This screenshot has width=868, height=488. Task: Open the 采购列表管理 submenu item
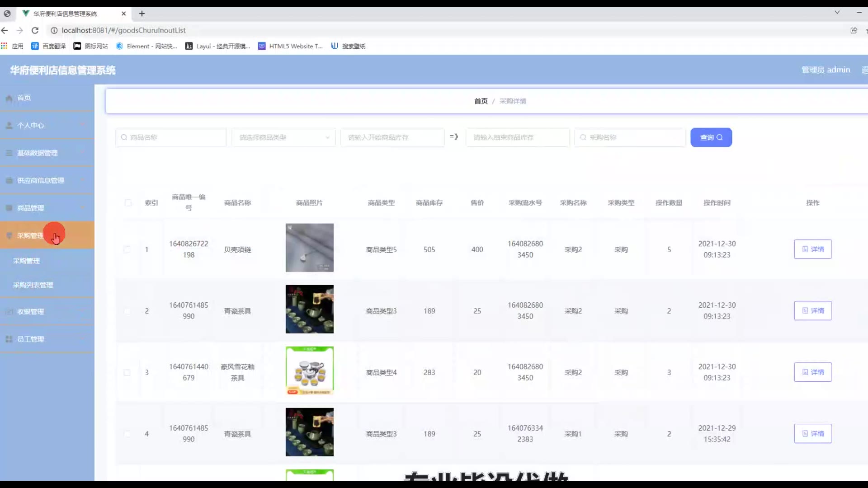[x=33, y=285]
